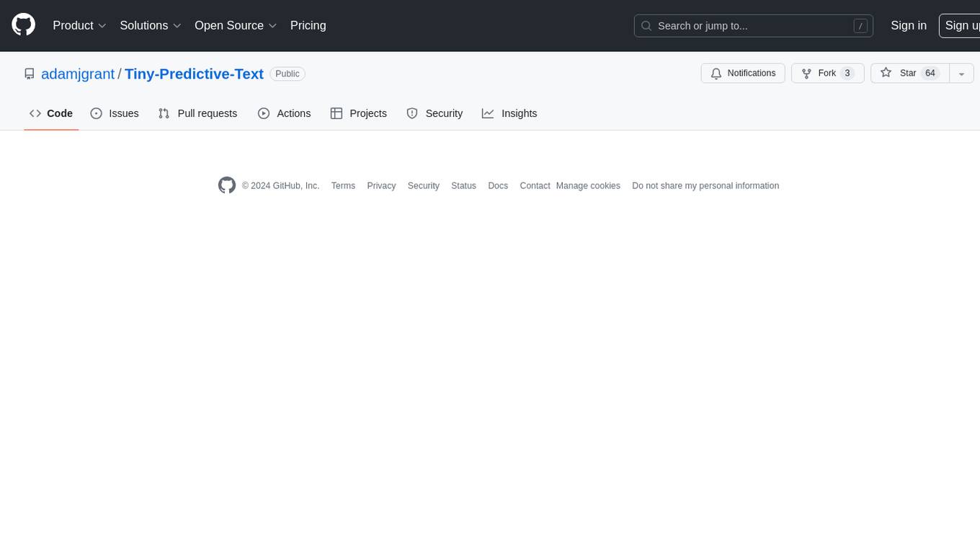Open the Privacy footer link
The height and width of the screenshot is (551, 980).
pos(381,186)
